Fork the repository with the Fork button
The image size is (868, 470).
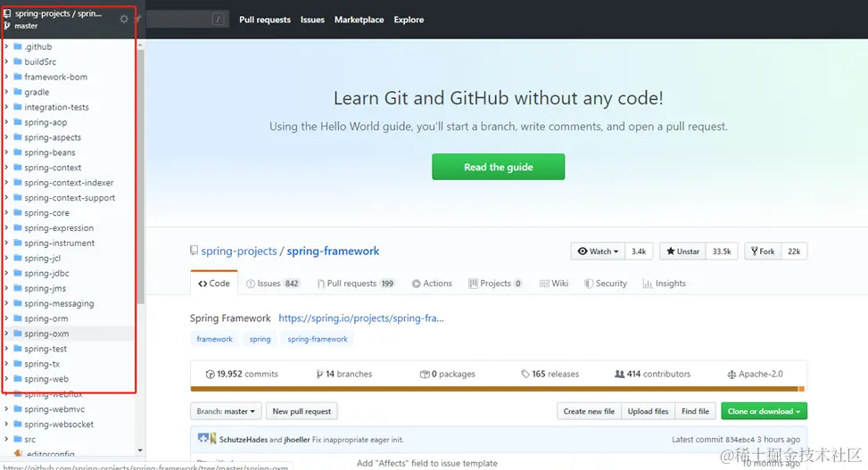(x=763, y=251)
